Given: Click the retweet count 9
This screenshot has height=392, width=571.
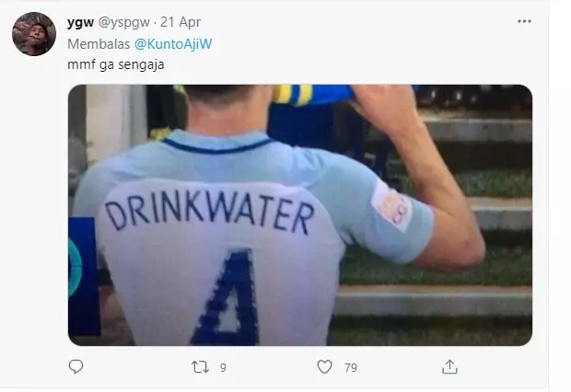Looking at the screenshot, I should click(223, 368).
